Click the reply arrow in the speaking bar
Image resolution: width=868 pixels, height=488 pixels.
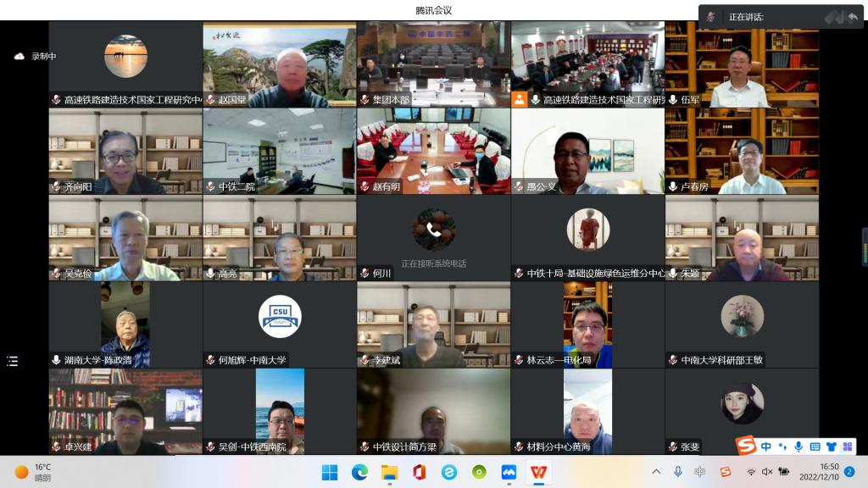coord(852,17)
